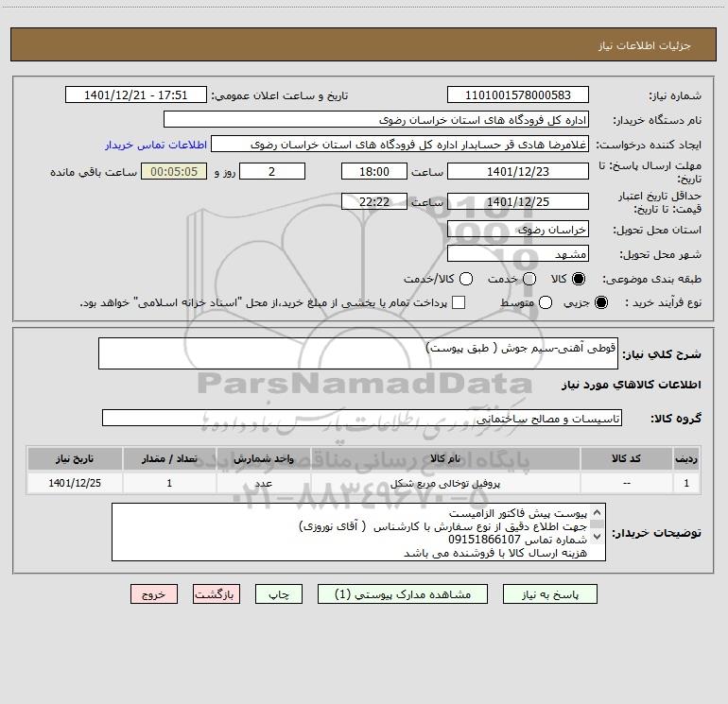Click the شهر محل تحویل field مشهد
This screenshot has height=704, width=728.
518,253
